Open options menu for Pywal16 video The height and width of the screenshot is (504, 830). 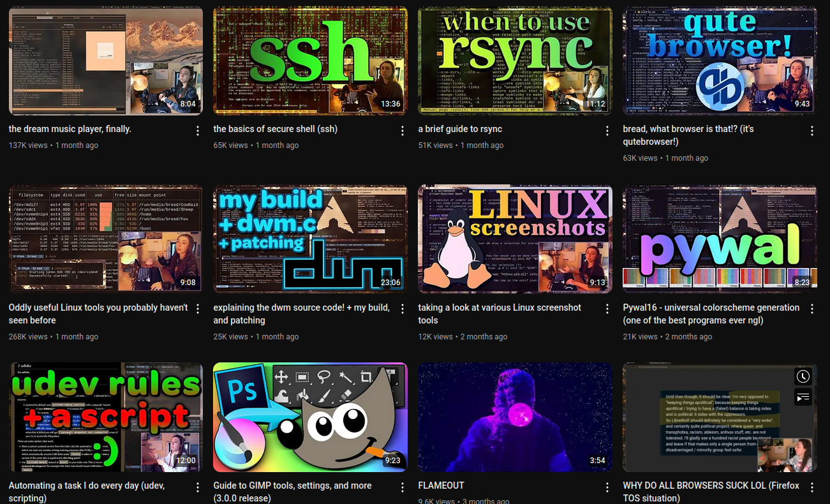pyautogui.click(x=812, y=309)
